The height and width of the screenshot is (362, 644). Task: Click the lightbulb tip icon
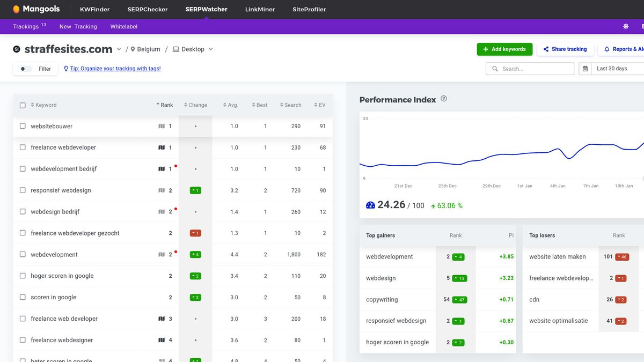(x=66, y=69)
